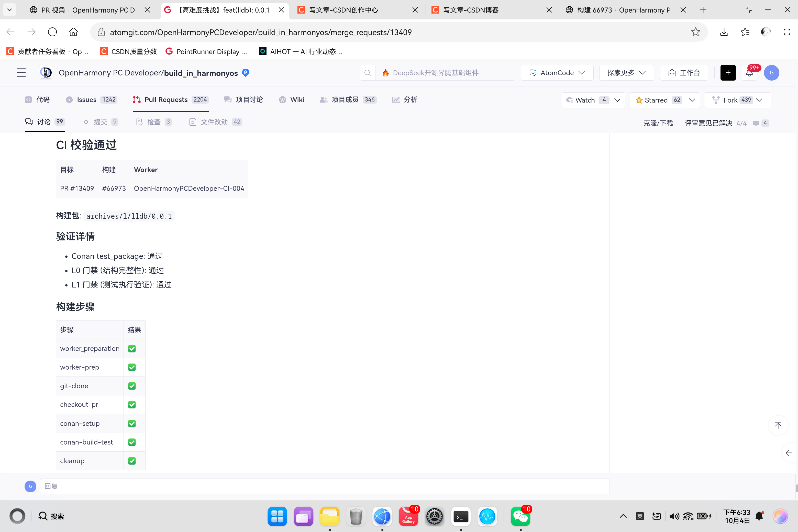The image size is (798, 532).
Task: Open the volume control in tray
Action: tap(674, 516)
